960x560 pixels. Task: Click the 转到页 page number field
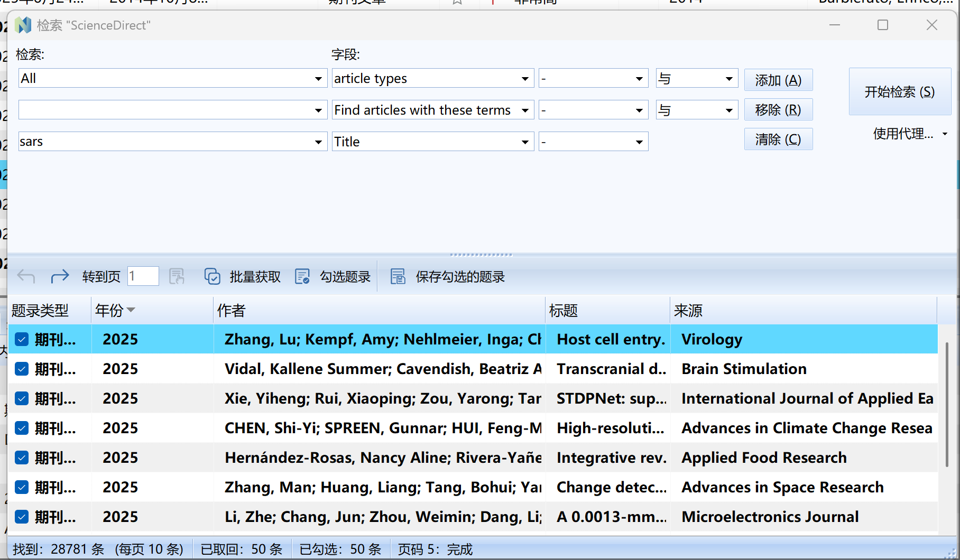click(x=143, y=276)
